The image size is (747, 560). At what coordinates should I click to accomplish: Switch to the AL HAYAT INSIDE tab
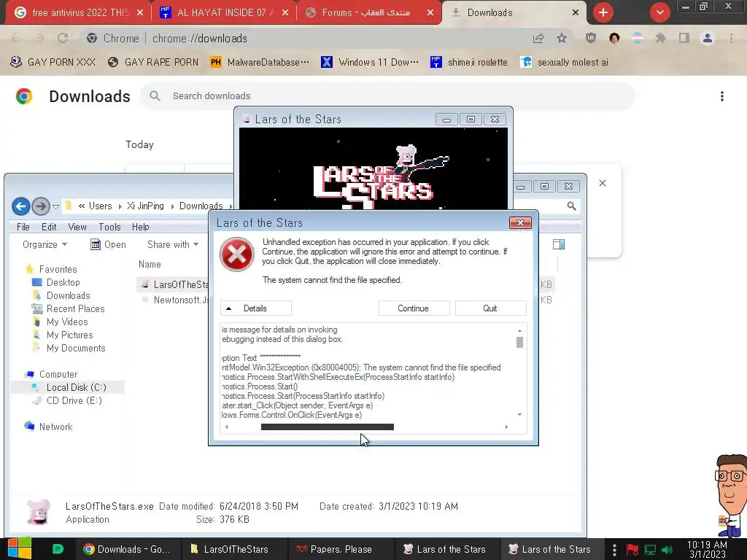(224, 12)
